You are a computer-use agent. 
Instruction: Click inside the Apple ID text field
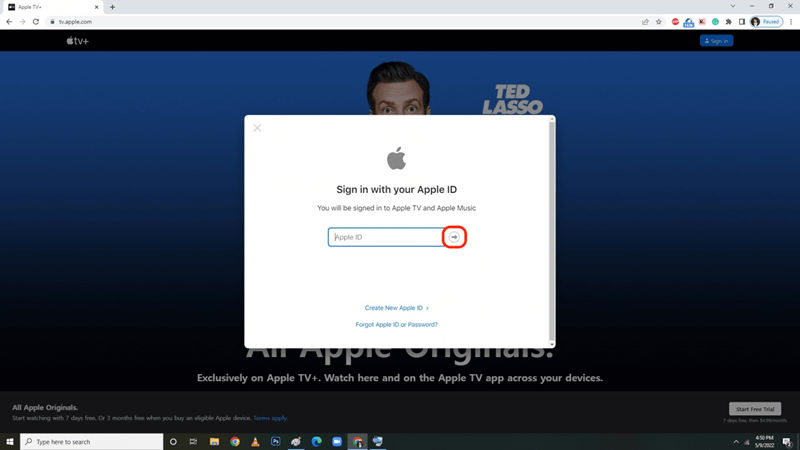(385, 237)
